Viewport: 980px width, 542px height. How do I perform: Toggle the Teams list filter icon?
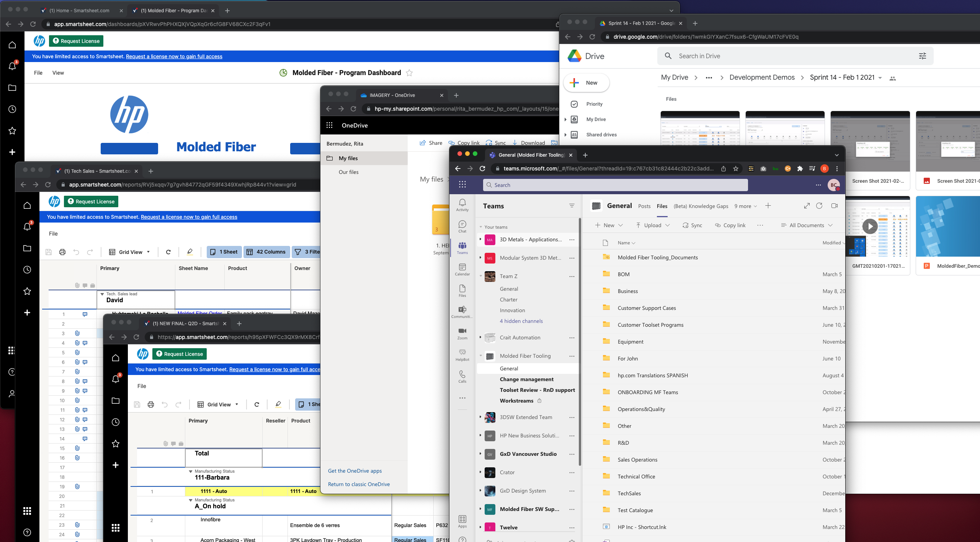tap(572, 206)
